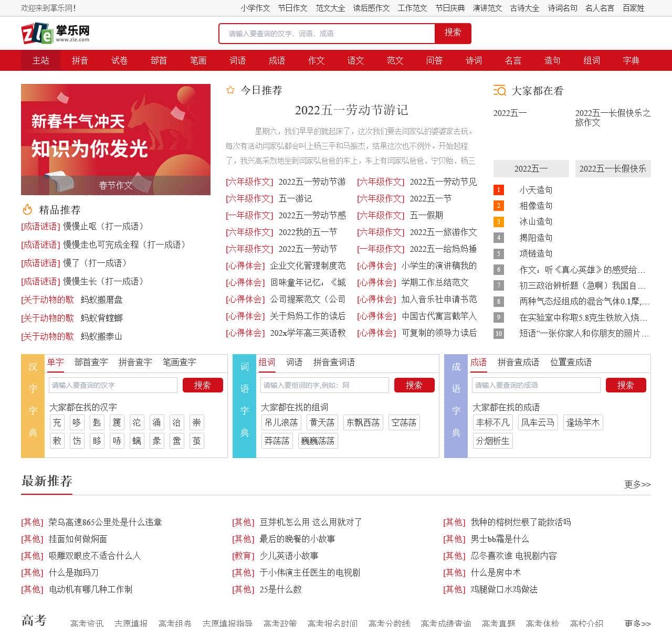Open 成语 in the red navigation bar
Screen dimensions: 672x627
277,60
